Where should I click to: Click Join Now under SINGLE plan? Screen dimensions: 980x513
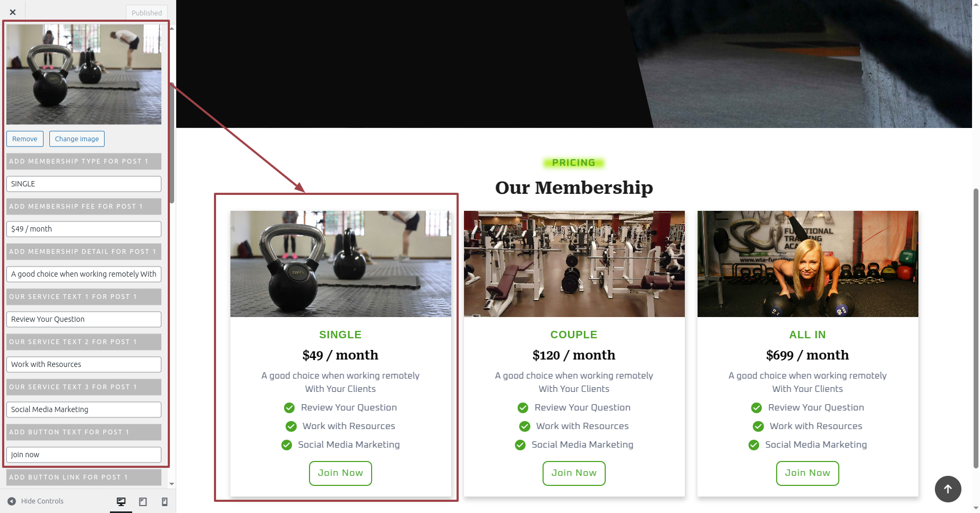pos(340,473)
